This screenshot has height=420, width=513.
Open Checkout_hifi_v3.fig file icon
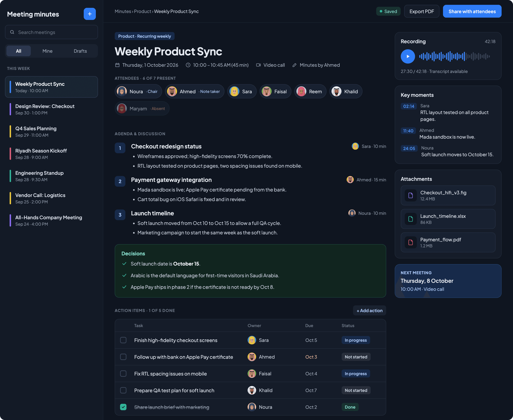pos(411,195)
